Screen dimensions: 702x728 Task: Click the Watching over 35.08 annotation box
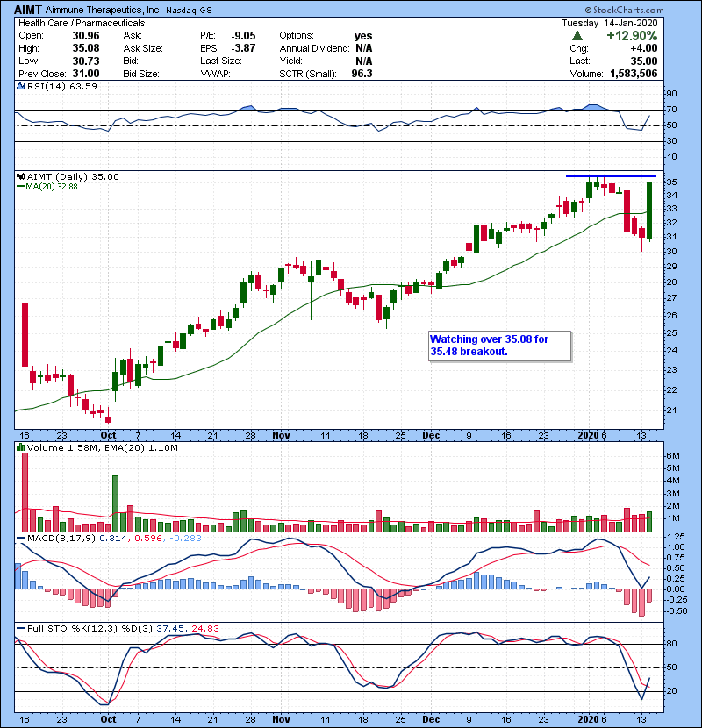[x=499, y=346]
